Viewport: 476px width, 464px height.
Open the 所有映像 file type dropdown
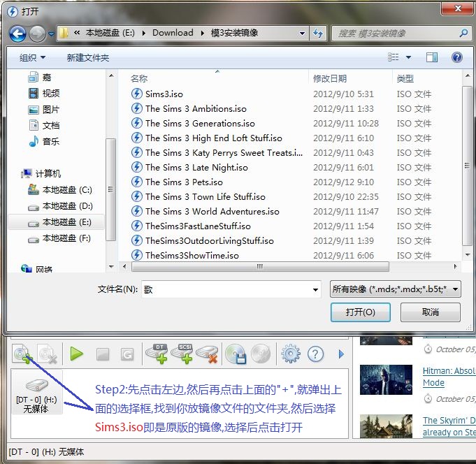coord(395,289)
